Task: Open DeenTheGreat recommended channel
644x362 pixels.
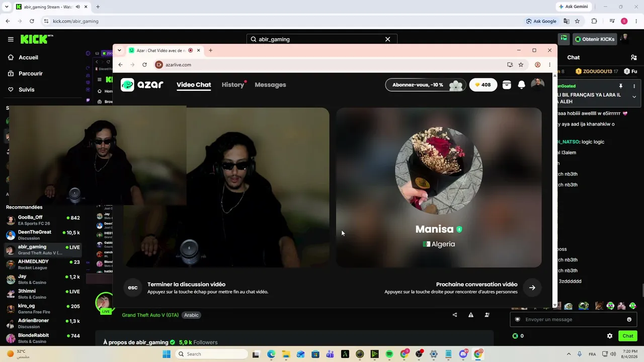Action: 43,235
